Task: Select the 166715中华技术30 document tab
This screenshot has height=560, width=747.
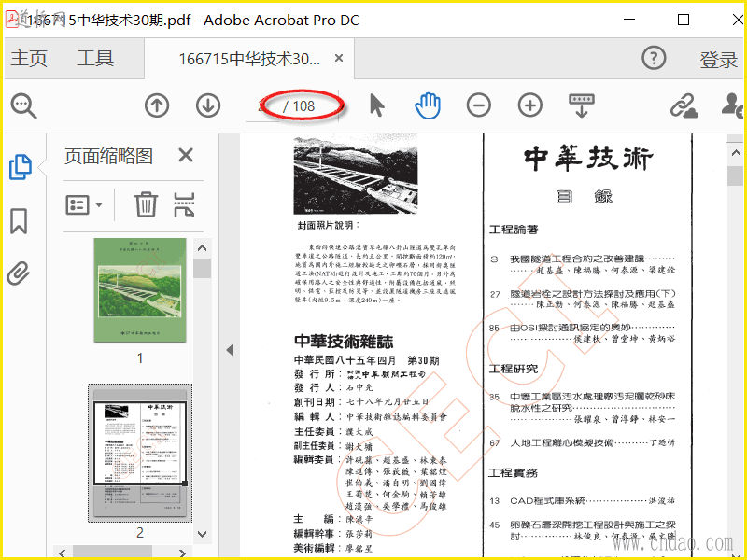Action: (249, 59)
